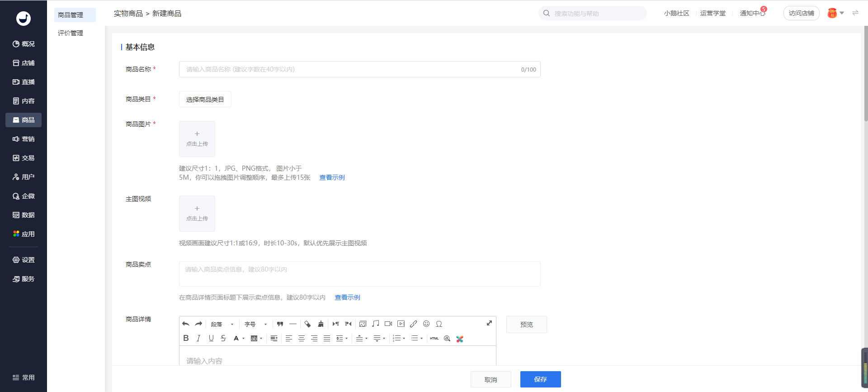Toggle underline text formatting
This screenshot has width=868, height=392.
click(x=211, y=338)
